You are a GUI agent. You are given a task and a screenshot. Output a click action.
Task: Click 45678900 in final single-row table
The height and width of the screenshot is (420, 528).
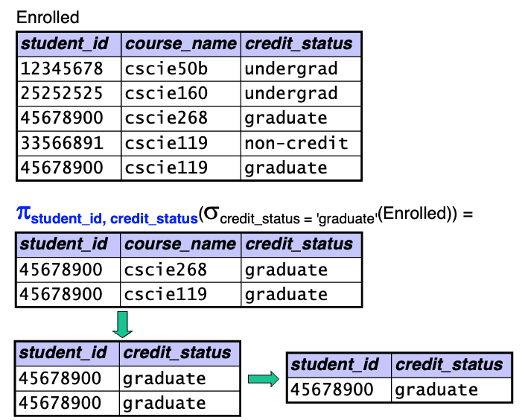point(339,390)
